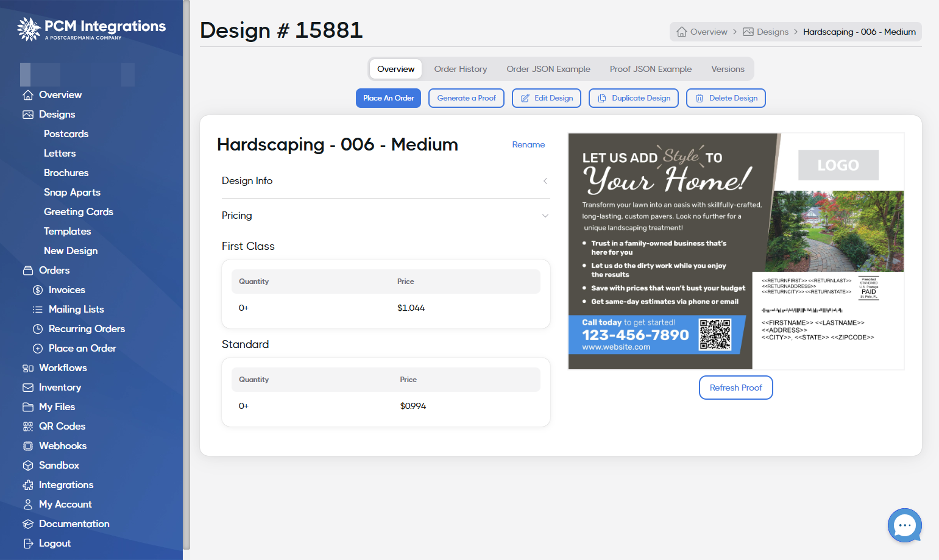Click the Webhooks icon in sidebar
Viewport: 939px width, 560px height.
[x=28, y=446]
